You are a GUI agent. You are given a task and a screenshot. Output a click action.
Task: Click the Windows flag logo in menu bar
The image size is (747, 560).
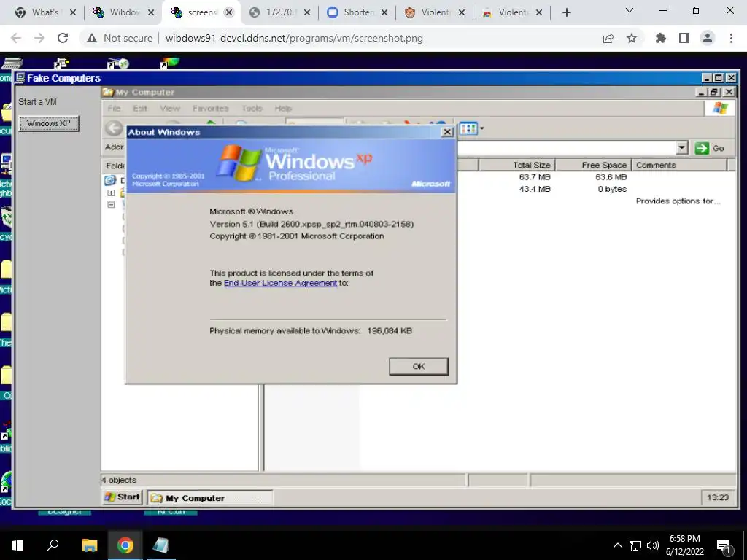[720, 108]
